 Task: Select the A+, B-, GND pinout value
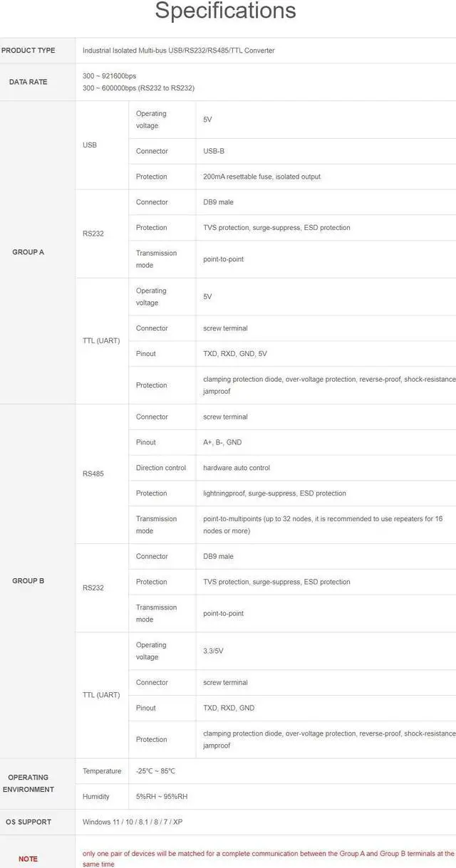tap(222, 442)
